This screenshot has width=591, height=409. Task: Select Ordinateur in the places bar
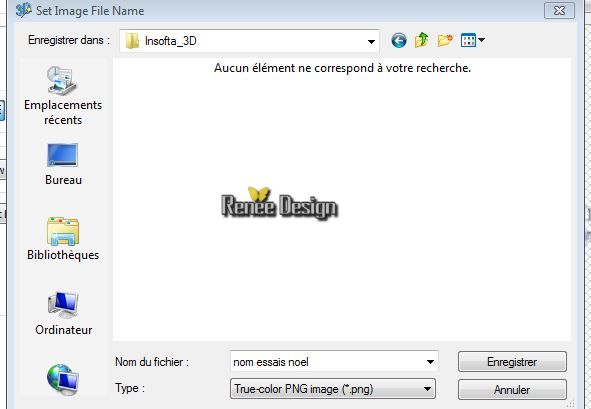click(x=63, y=313)
